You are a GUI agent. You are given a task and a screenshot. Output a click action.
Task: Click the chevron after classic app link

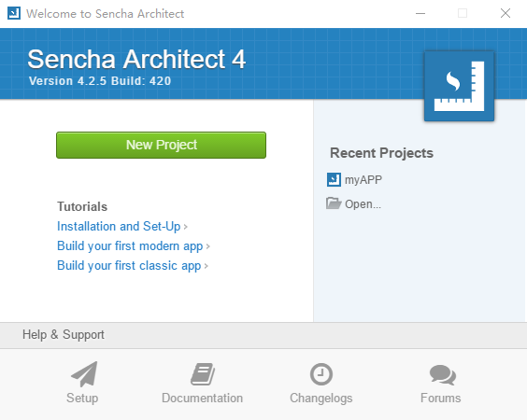[206, 266]
